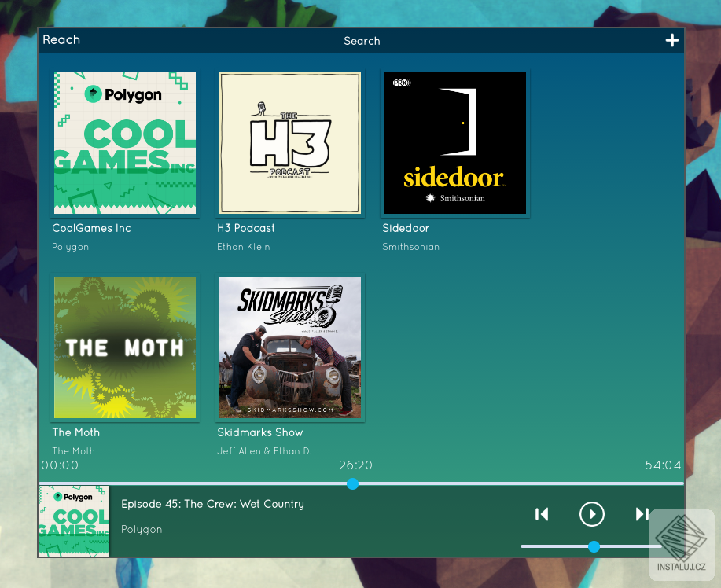
Task: Open the Skidmarks Show podcast
Action: point(289,347)
